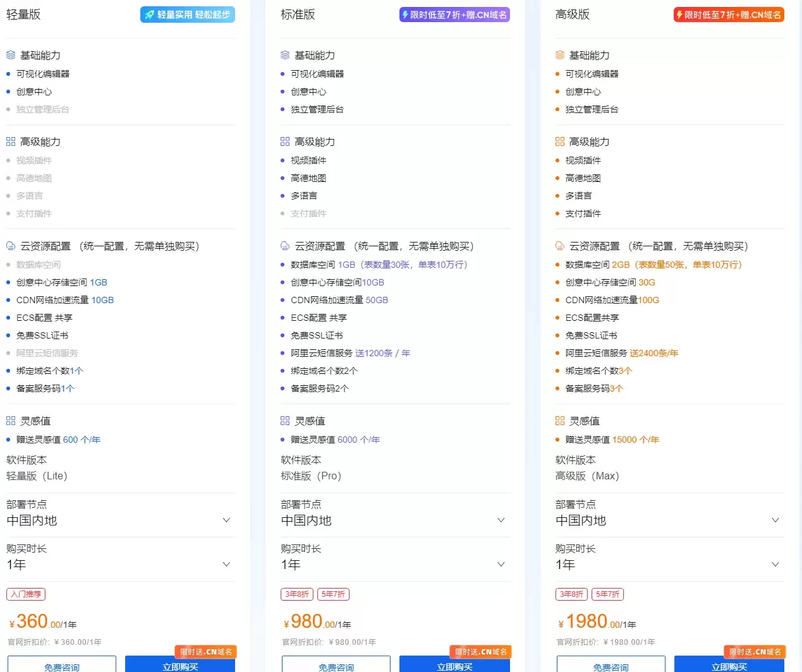
Task: Click 限时送.CN域名 badge in 轻量版
Action: (206, 652)
